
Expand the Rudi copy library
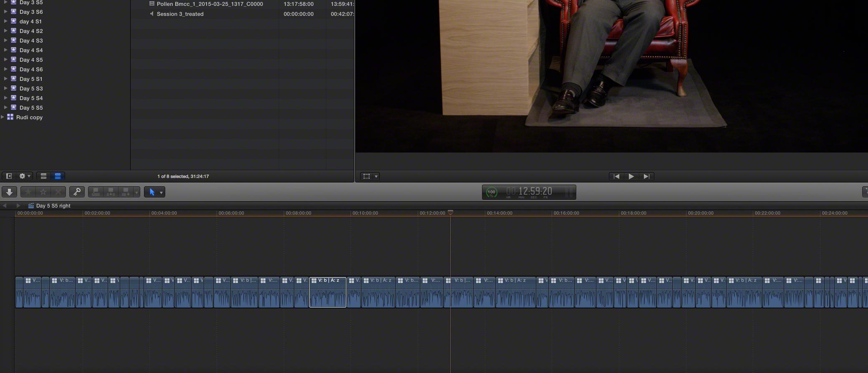pyautogui.click(x=3, y=117)
